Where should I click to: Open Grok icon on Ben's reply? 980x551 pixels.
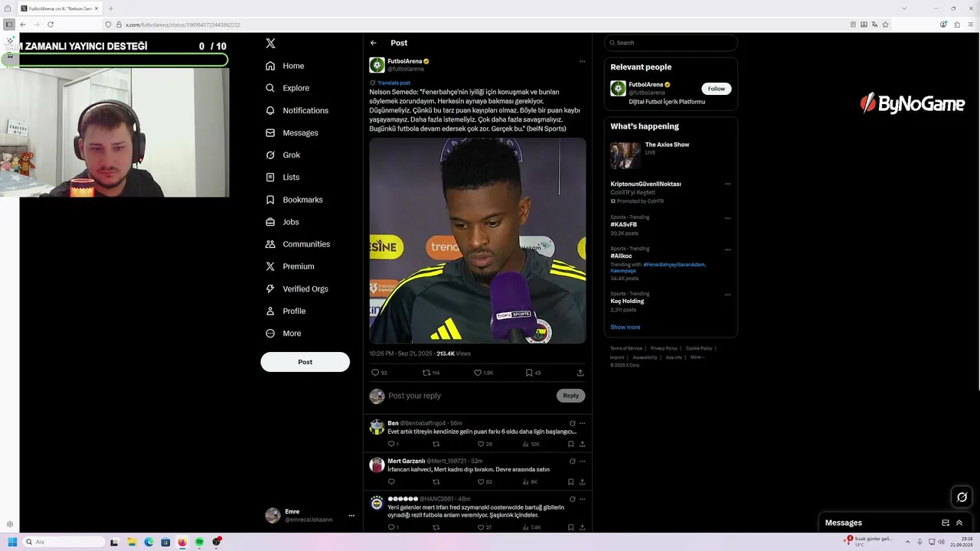(x=572, y=423)
